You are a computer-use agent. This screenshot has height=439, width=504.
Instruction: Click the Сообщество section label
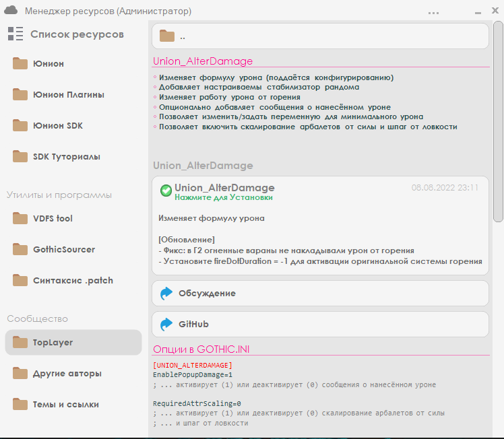(x=37, y=318)
